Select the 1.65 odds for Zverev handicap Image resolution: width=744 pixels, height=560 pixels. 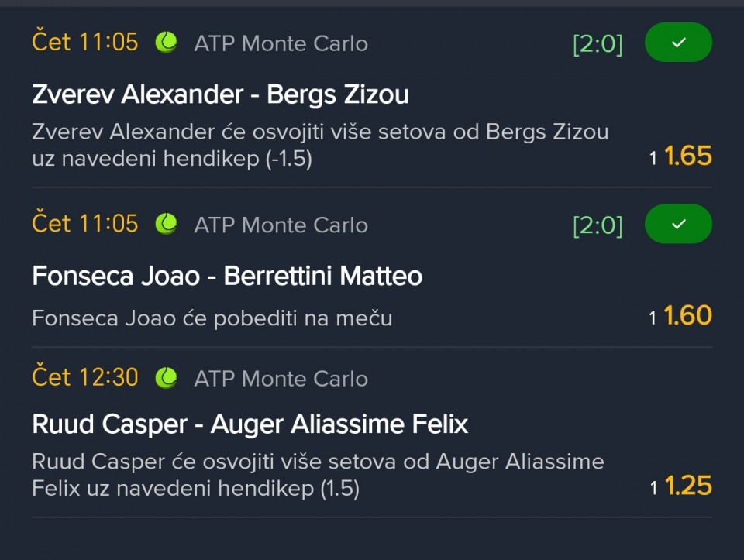(687, 156)
